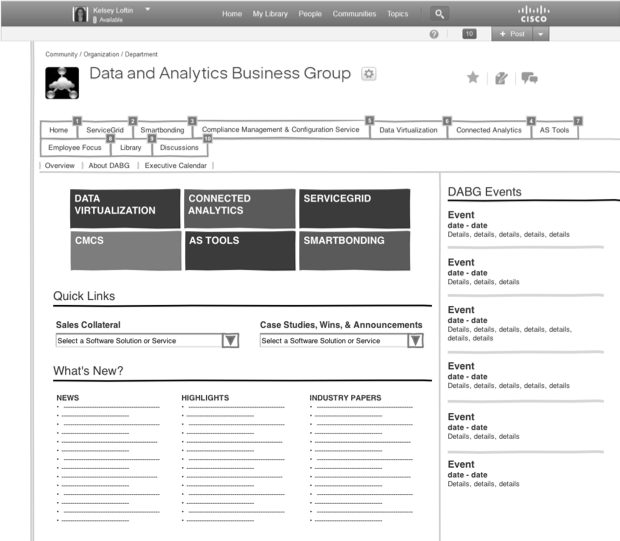Select the Overview sub-navigation link
This screenshot has height=541, width=620.
point(60,166)
